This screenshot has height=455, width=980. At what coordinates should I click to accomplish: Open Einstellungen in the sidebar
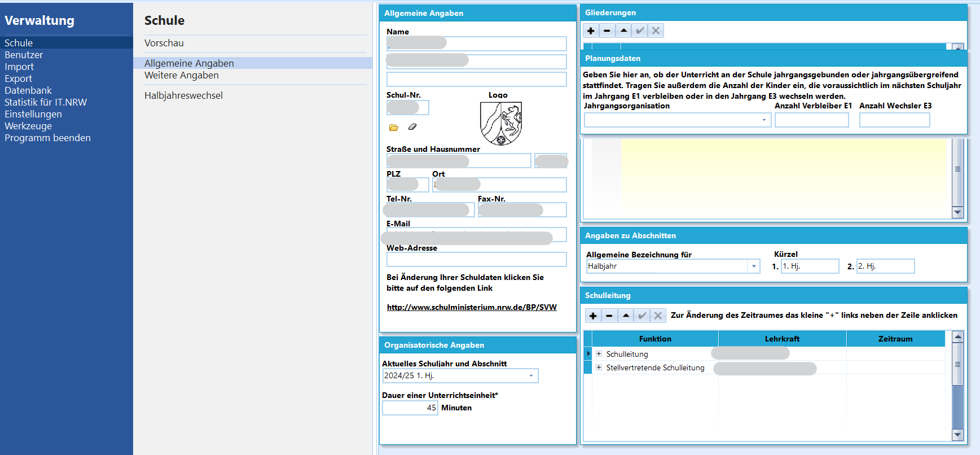point(33,114)
